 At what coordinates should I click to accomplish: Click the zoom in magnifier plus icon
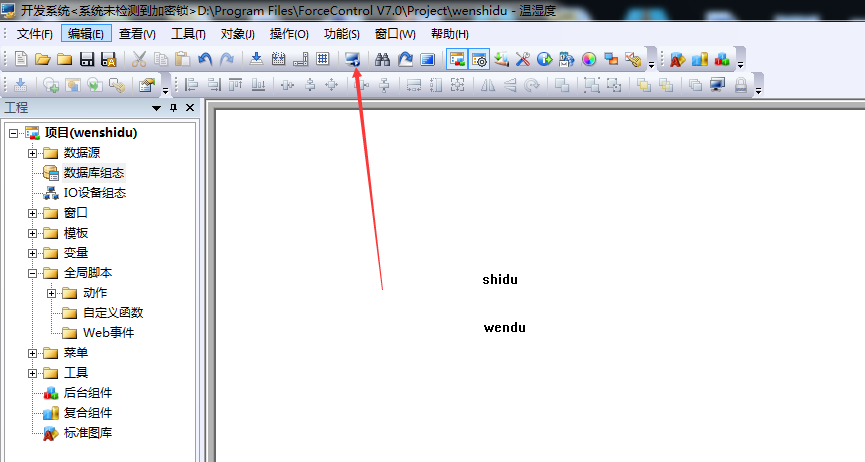(51, 84)
